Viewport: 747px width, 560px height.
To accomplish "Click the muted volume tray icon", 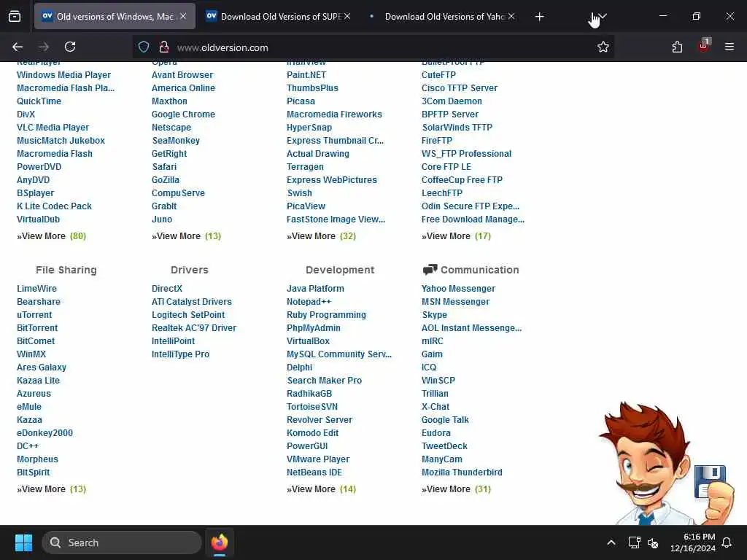I will [x=653, y=542].
